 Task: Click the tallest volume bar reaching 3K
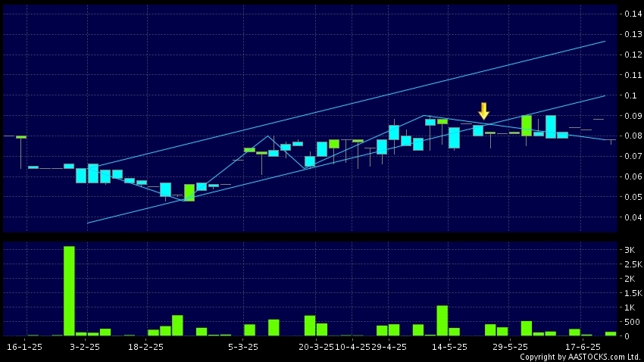pyautogui.click(x=69, y=291)
